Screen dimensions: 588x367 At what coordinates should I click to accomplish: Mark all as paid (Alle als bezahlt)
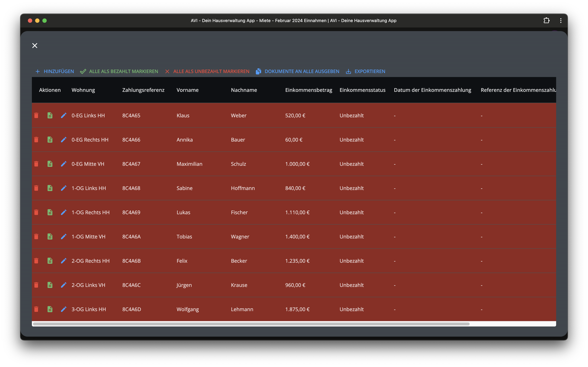(119, 71)
